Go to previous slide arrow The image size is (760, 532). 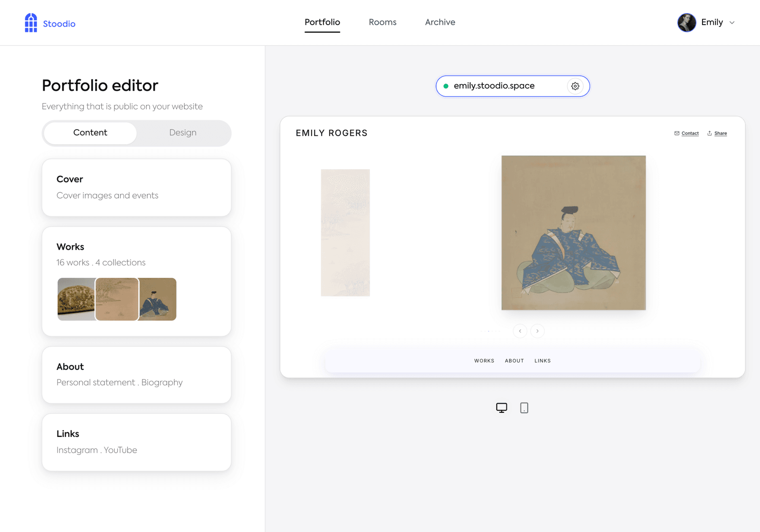pyautogui.click(x=520, y=331)
